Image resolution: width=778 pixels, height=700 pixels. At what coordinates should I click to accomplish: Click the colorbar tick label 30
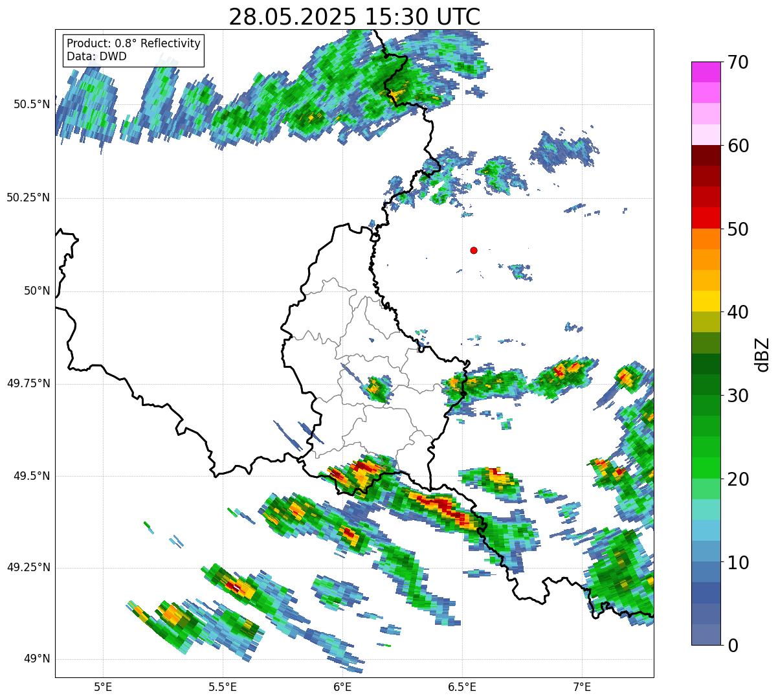click(x=738, y=396)
